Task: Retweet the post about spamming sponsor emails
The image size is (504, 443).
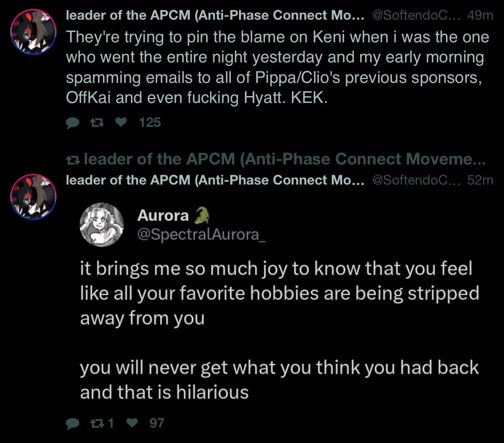Action: (97, 123)
